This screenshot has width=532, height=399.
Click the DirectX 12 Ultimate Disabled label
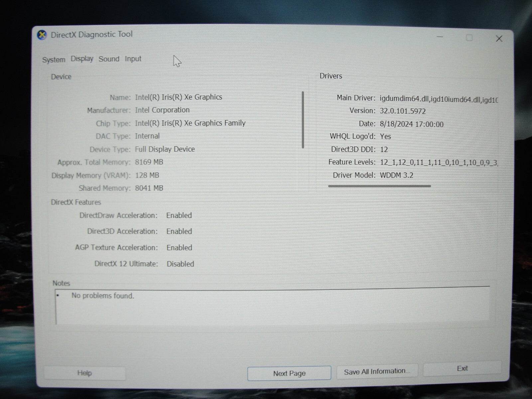point(180,264)
